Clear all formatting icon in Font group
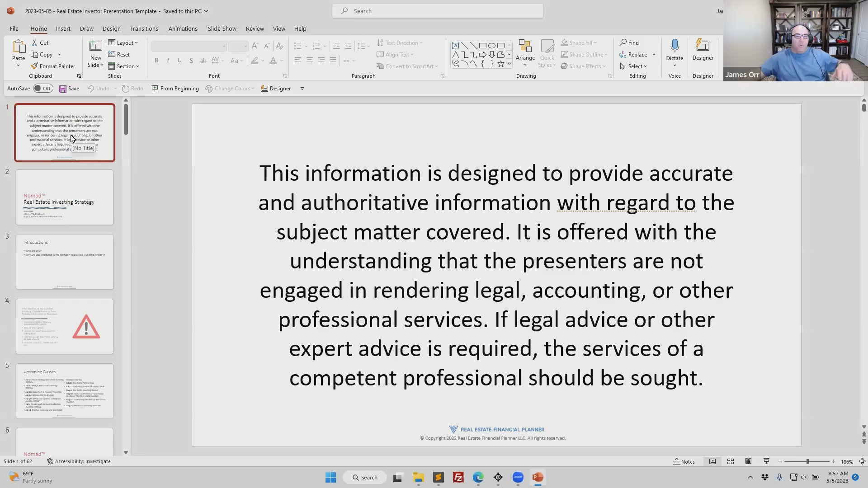This screenshot has height=488, width=868. pyautogui.click(x=280, y=46)
